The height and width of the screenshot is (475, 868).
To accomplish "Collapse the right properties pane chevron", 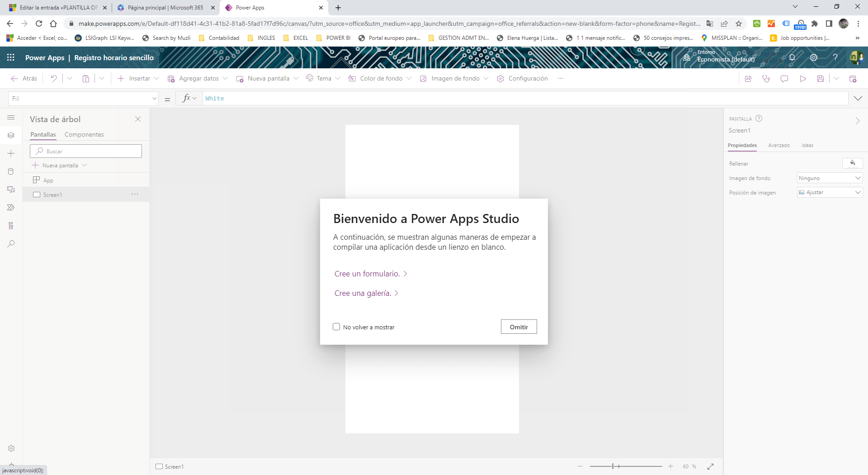I will 858,121.
